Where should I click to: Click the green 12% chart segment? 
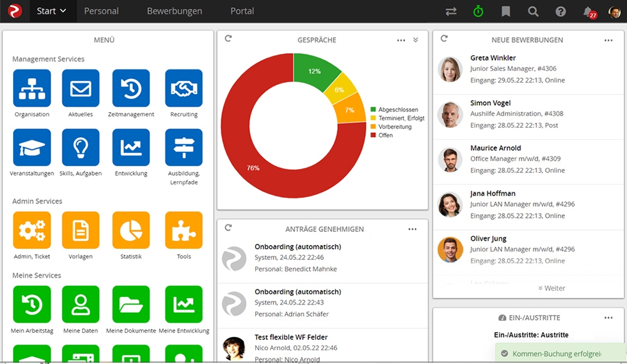tap(314, 70)
